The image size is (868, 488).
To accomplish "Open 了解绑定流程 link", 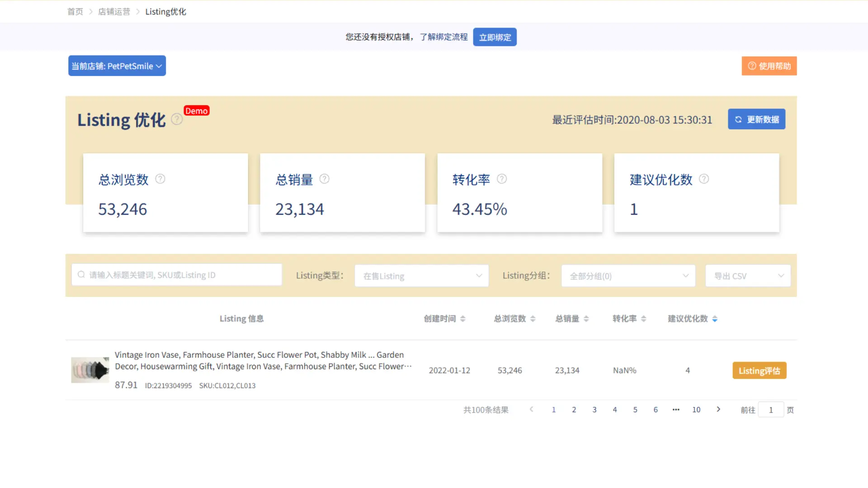I will coord(443,37).
